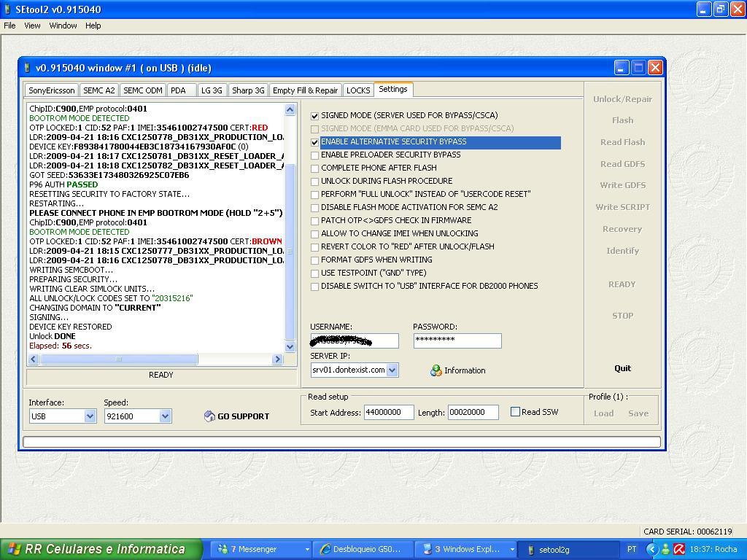Click the setool2g taskbar item
Viewport: 747px width, 560px height.
coord(568,549)
